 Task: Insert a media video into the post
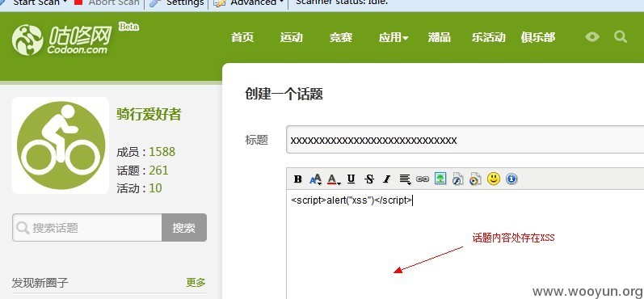pos(475,179)
